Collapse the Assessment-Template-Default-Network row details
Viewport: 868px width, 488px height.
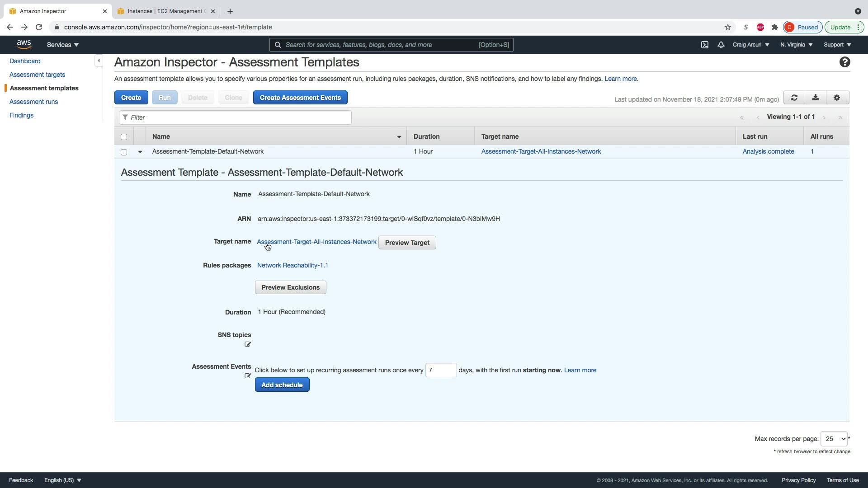(140, 152)
